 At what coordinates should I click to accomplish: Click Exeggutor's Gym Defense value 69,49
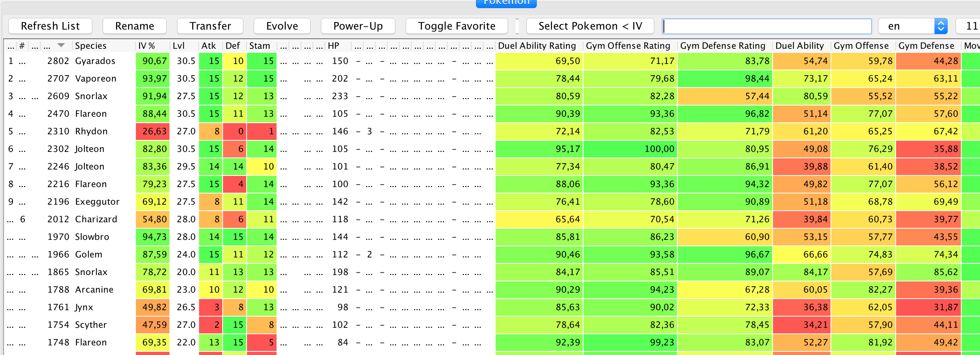coord(928,201)
